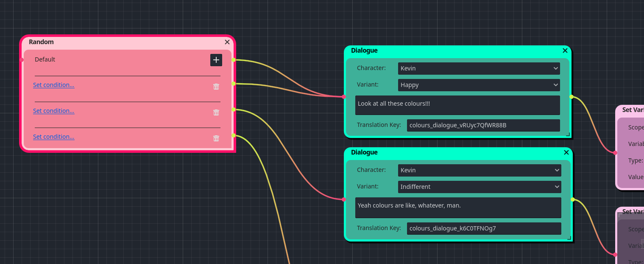Click the output port on the Random node's Default row
The image size is (644, 264).
coord(234,60)
